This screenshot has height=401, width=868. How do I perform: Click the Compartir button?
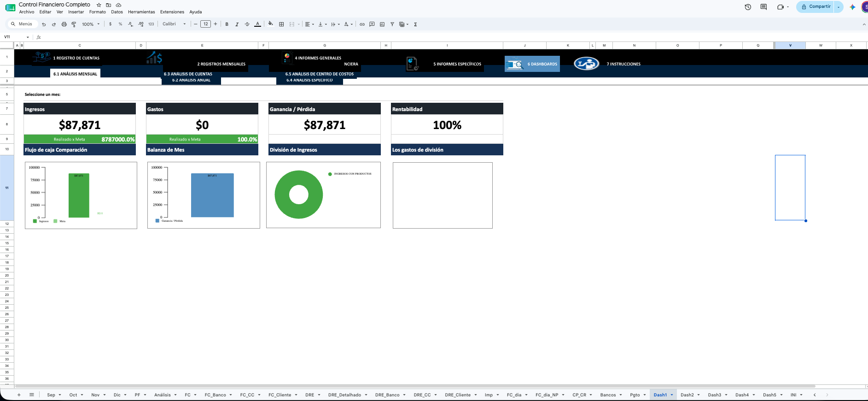[816, 7]
